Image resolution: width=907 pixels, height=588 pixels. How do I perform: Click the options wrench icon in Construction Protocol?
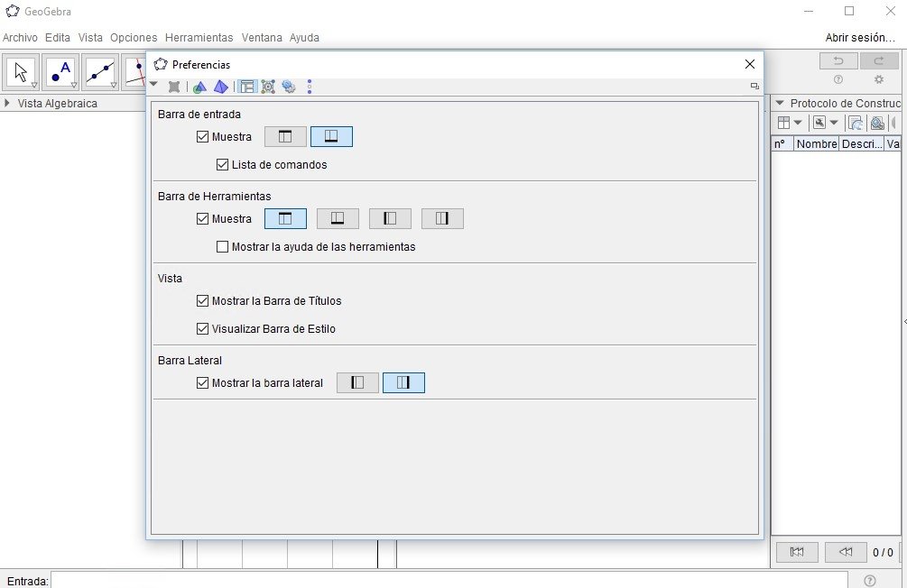coord(819,123)
